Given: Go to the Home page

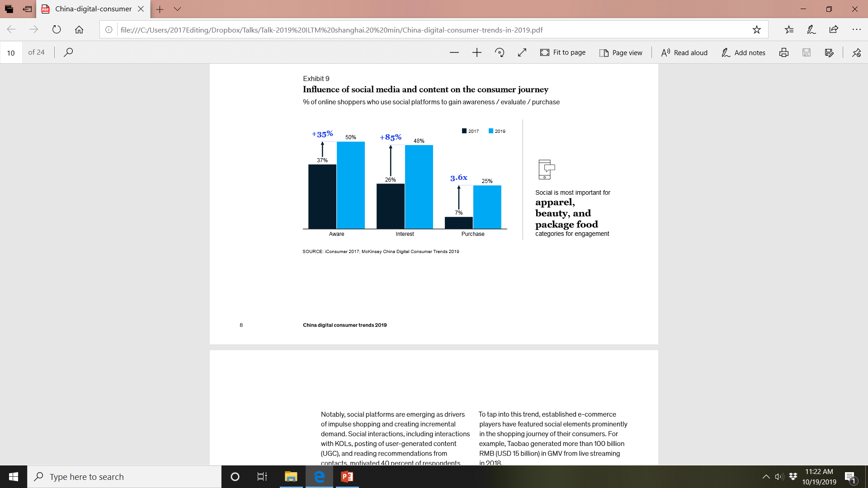Looking at the screenshot, I should [79, 30].
